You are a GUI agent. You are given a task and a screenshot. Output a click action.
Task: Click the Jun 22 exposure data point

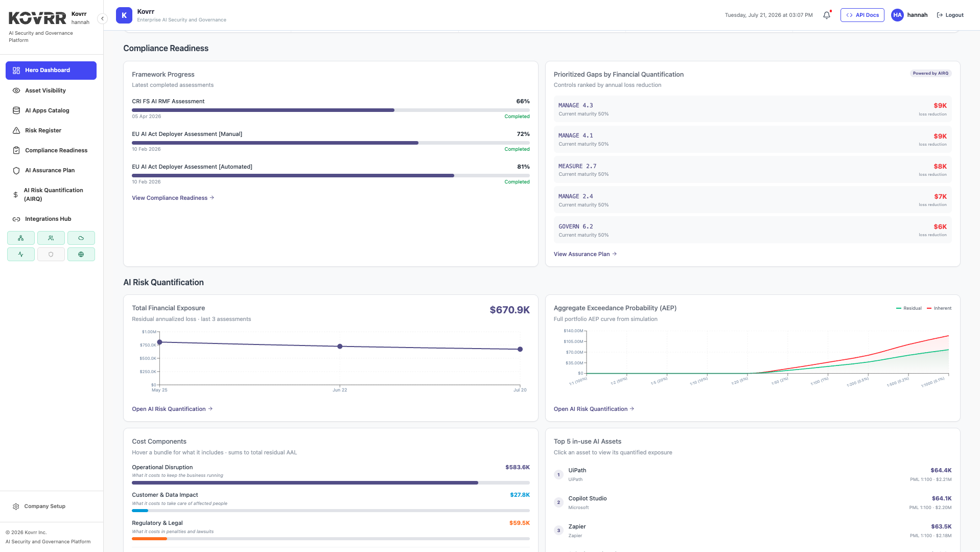coord(340,347)
